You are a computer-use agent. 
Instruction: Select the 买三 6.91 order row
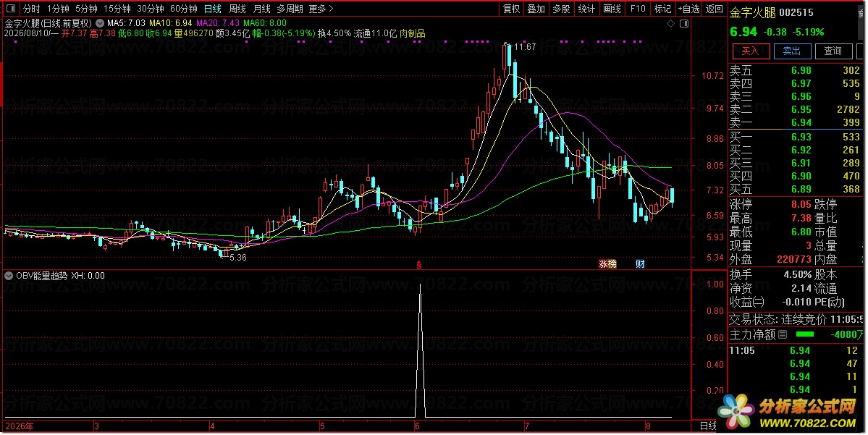point(795,163)
